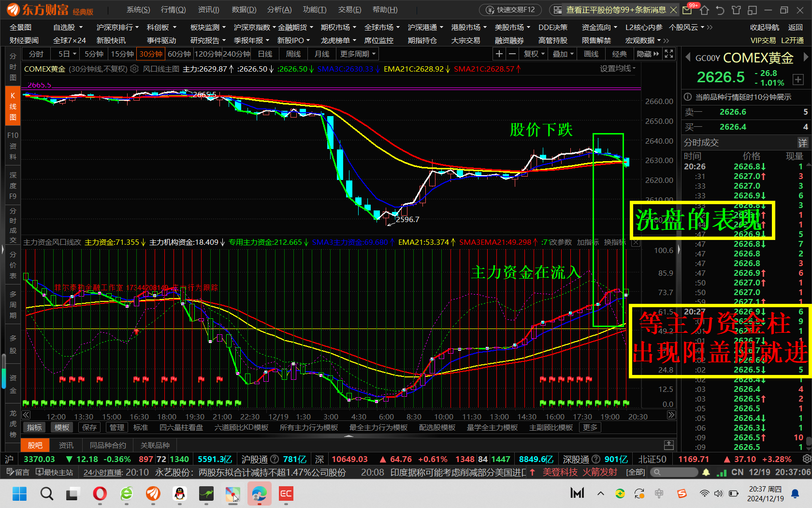The image size is (812, 508).
Task: Open tick trade detail 详 button
Action: pyautogui.click(x=802, y=143)
